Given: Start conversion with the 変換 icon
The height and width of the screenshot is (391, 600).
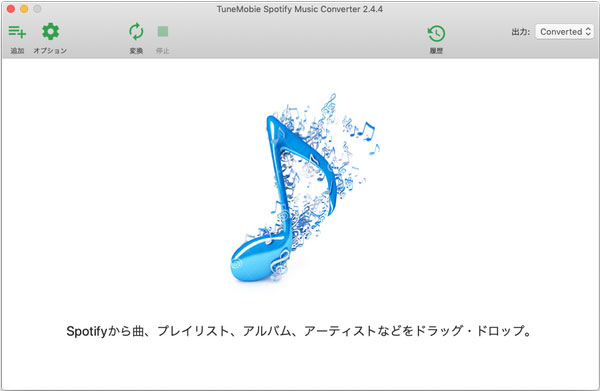Looking at the screenshot, I should pyautogui.click(x=136, y=32).
